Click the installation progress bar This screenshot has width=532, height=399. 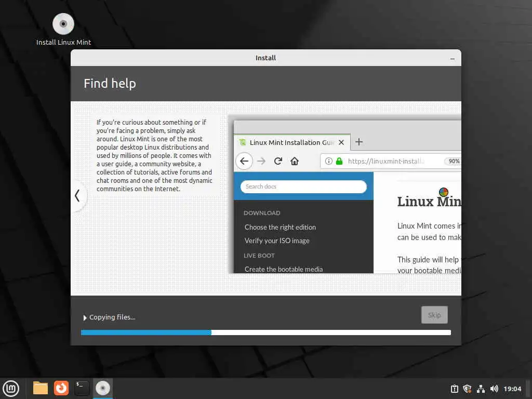[265, 332]
